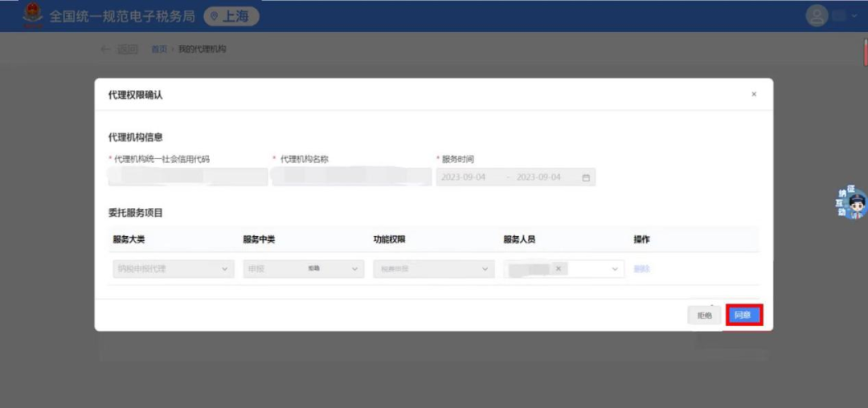Close the 代理权限确认 dialog with the X
868x408 pixels.
[x=753, y=95]
